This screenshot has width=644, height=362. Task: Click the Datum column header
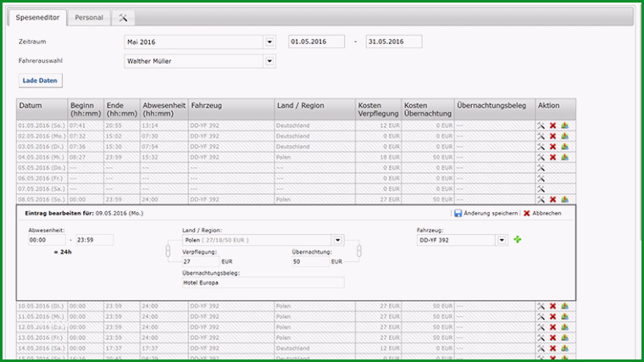click(42, 109)
